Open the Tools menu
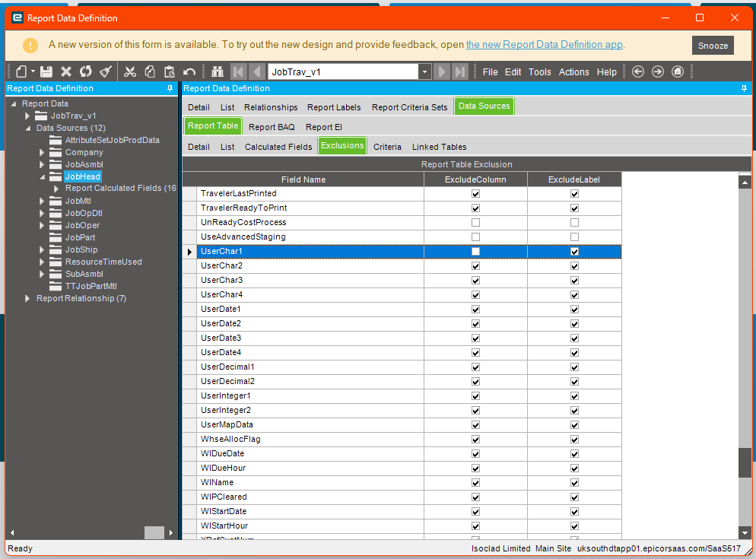This screenshot has height=559, width=756. (539, 71)
